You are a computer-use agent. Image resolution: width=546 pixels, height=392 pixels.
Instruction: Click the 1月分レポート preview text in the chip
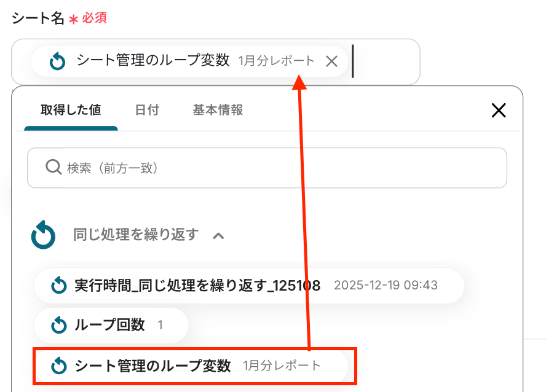[x=276, y=61]
